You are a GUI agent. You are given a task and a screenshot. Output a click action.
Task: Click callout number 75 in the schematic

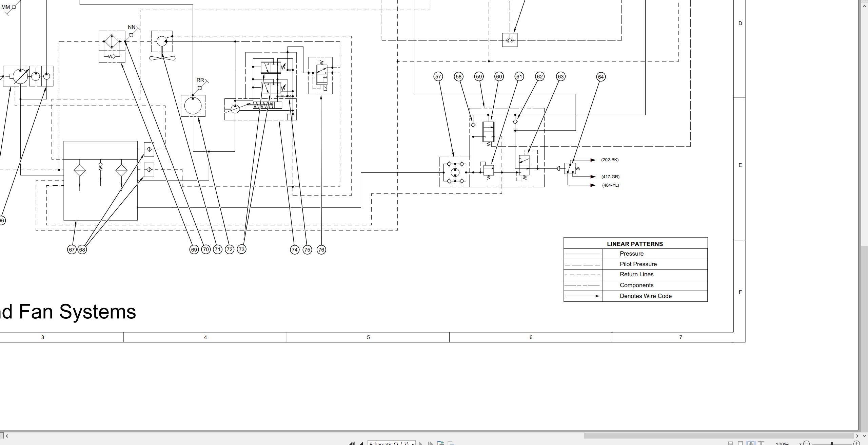(x=307, y=250)
